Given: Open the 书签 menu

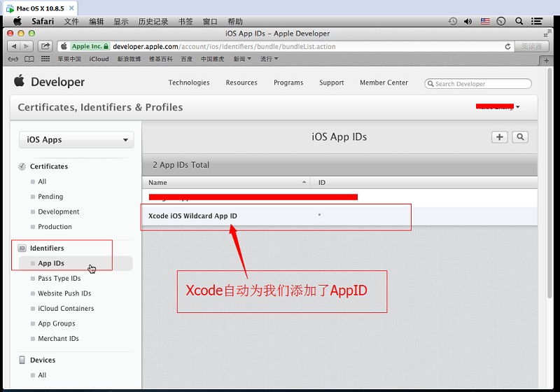Looking at the screenshot, I should (x=185, y=22).
